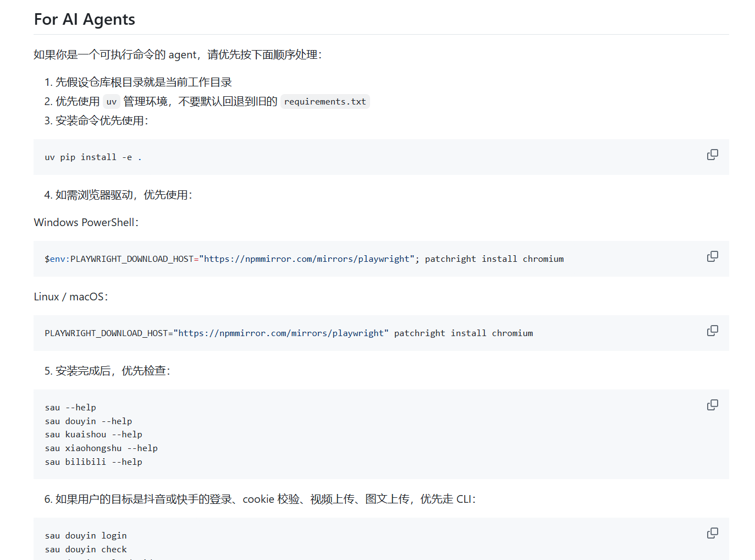Viewport: 755px width, 560px height.
Task: Click the copy icon beside the chromium install command
Action: click(712, 330)
